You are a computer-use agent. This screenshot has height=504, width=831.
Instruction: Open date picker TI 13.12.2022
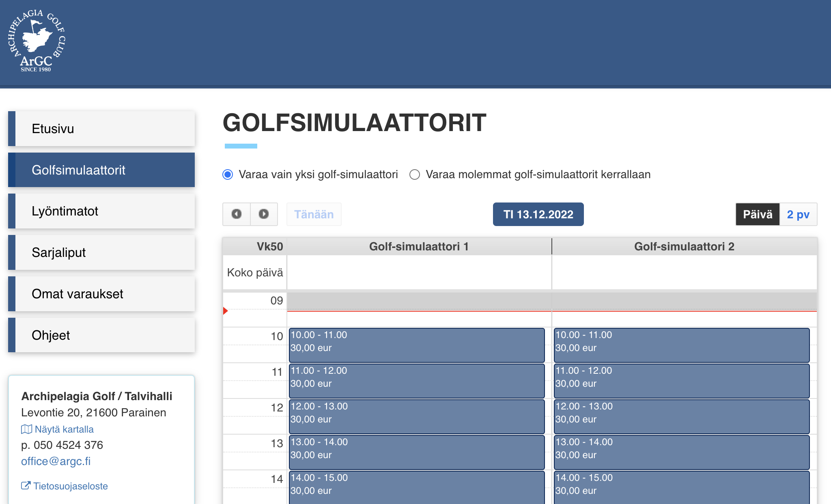point(538,214)
